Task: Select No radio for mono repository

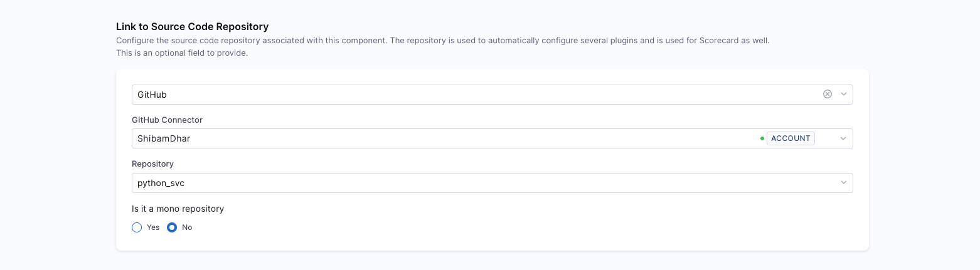Action: 172,227
